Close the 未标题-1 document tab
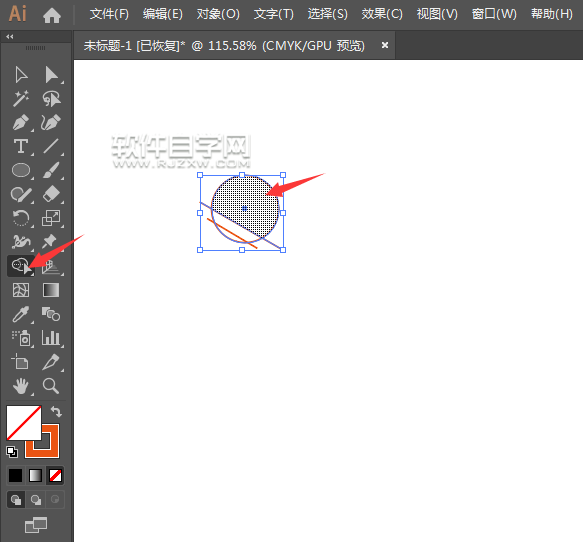The height and width of the screenshot is (542, 583). click(x=385, y=45)
